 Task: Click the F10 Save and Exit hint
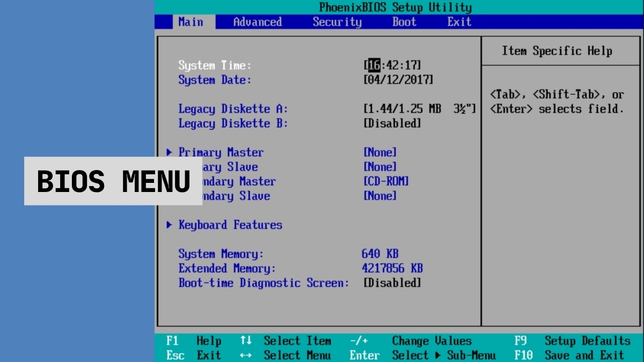tap(569, 355)
